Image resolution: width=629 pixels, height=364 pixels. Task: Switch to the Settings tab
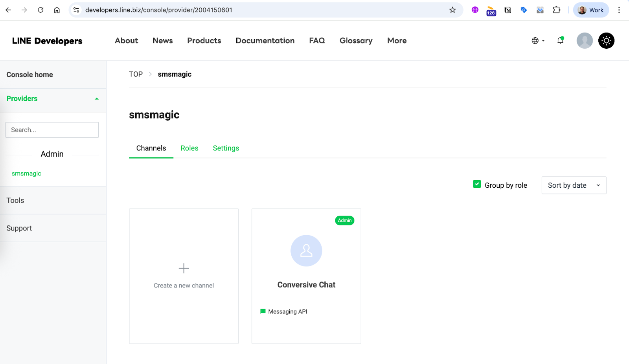point(226,148)
